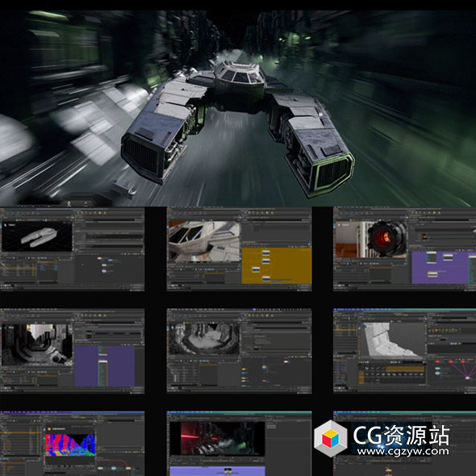The height and width of the screenshot is (476, 476).
Task: Select the pink merge node where purple wires converge
Action: tap(467, 378)
